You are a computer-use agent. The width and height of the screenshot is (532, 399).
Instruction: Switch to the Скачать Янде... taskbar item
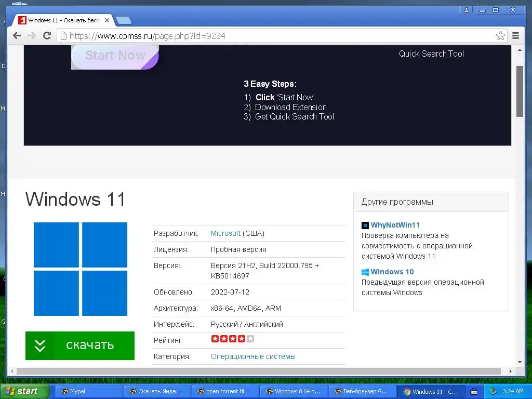click(157, 391)
